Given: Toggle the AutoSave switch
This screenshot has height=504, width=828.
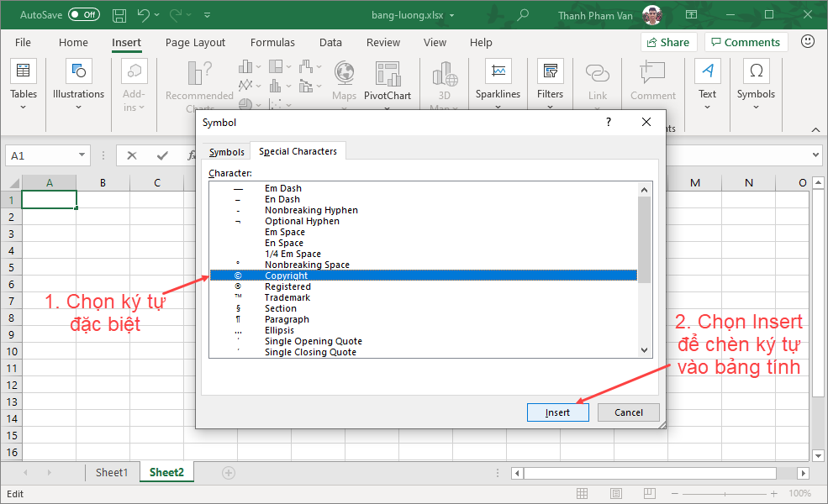Looking at the screenshot, I should [x=84, y=15].
